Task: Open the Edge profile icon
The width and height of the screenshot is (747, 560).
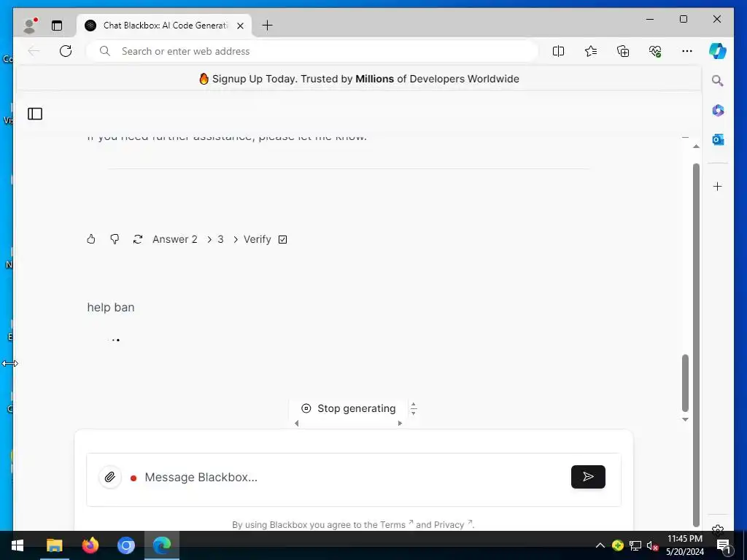Action: [x=30, y=26]
